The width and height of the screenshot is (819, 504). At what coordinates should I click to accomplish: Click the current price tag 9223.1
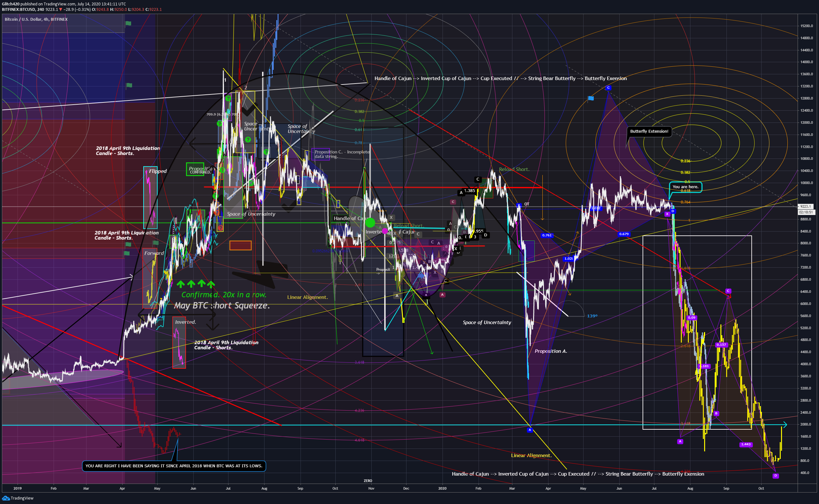pyautogui.click(x=805, y=206)
